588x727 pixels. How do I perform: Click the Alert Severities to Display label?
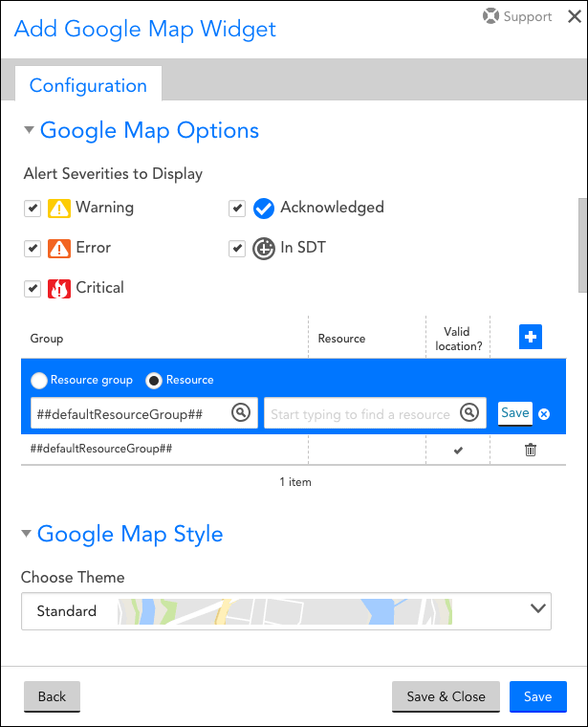(x=113, y=174)
